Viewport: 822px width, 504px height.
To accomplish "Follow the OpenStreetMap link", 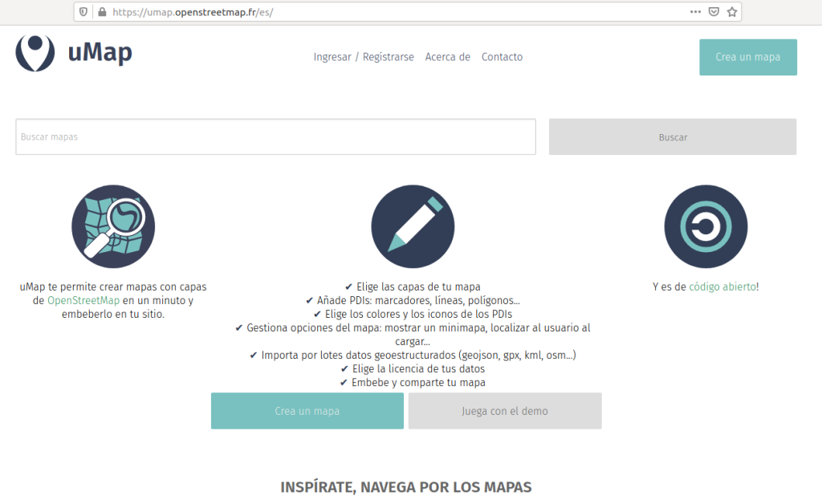I will point(83,301).
